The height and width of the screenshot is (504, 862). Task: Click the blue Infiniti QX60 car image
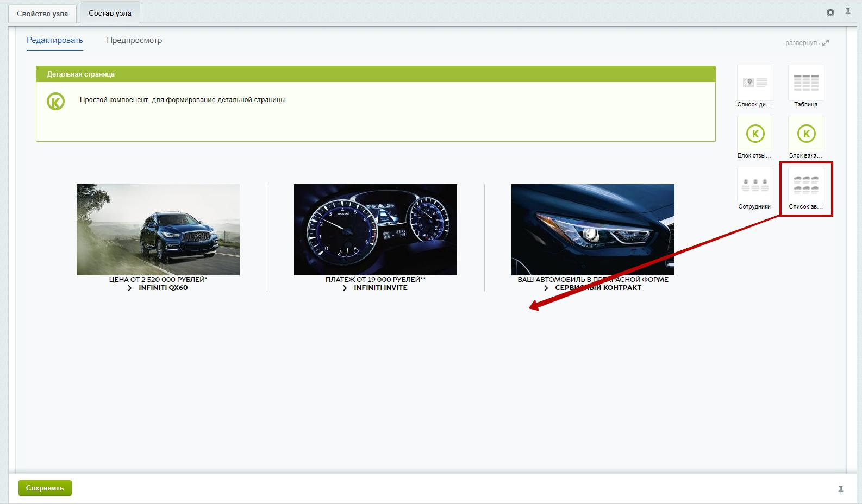158,230
